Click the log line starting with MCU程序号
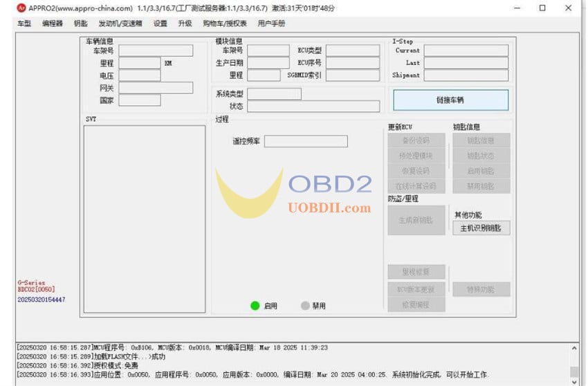 pos(172,347)
